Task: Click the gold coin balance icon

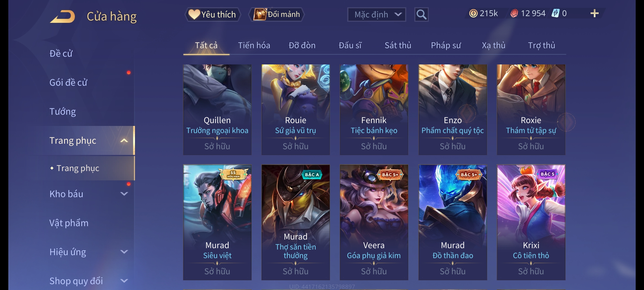Action: tap(473, 13)
